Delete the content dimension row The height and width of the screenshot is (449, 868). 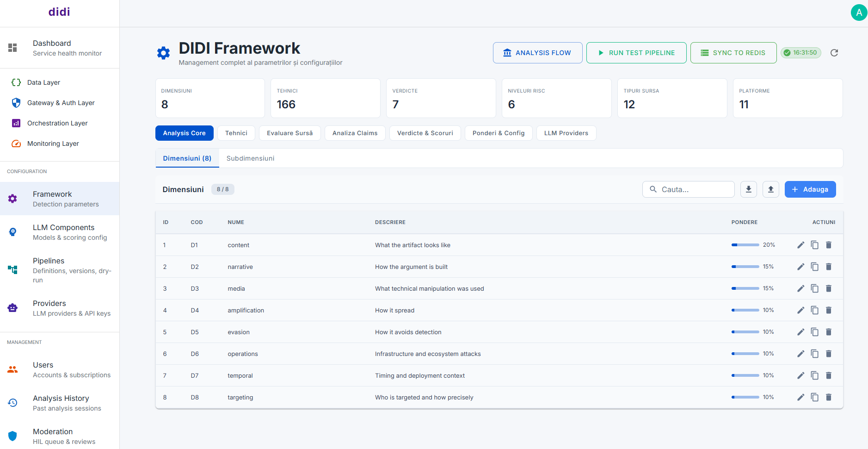point(829,245)
